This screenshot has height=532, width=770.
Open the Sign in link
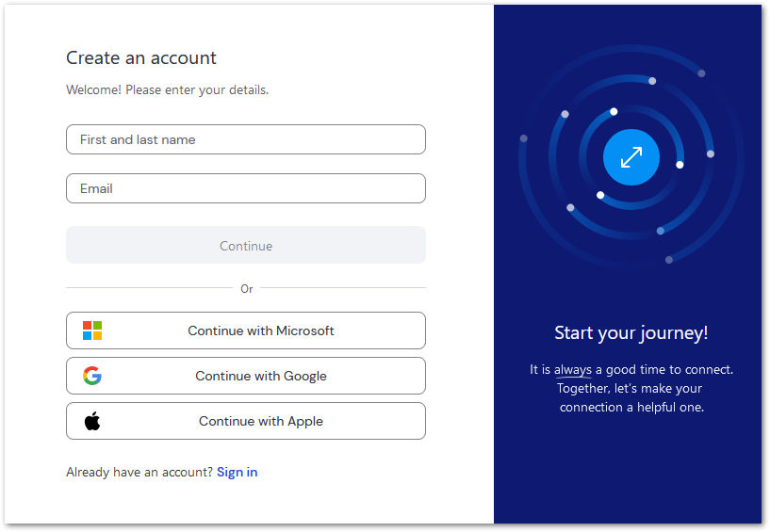click(238, 472)
